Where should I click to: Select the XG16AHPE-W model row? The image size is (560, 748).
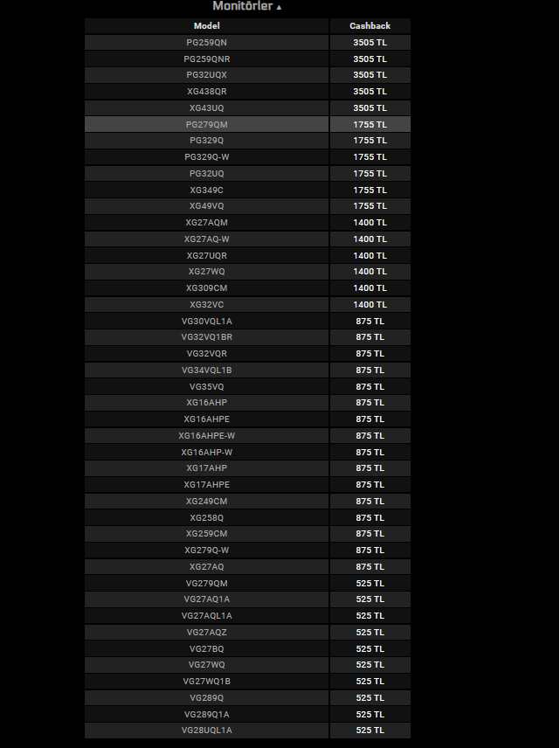pyautogui.click(x=207, y=435)
